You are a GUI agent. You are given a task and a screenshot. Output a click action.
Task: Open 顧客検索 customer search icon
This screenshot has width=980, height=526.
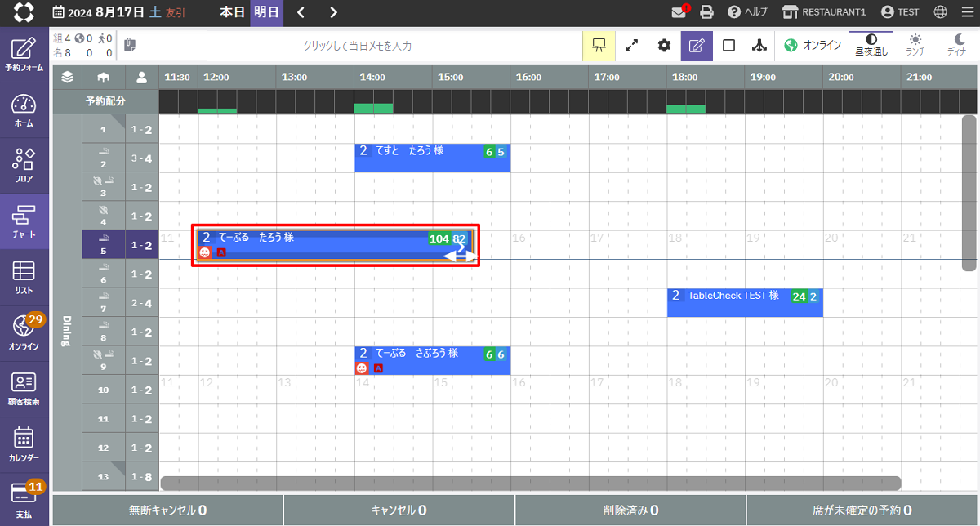tap(24, 388)
